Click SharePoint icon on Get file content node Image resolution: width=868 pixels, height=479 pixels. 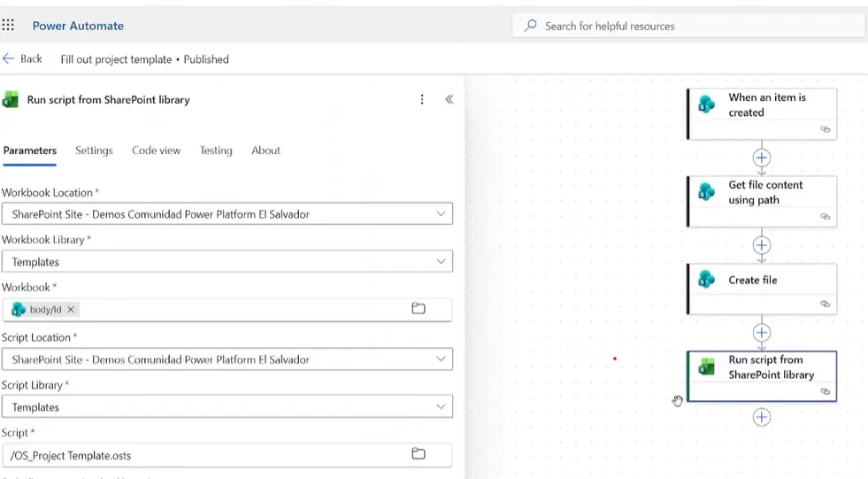click(x=706, y=191)
